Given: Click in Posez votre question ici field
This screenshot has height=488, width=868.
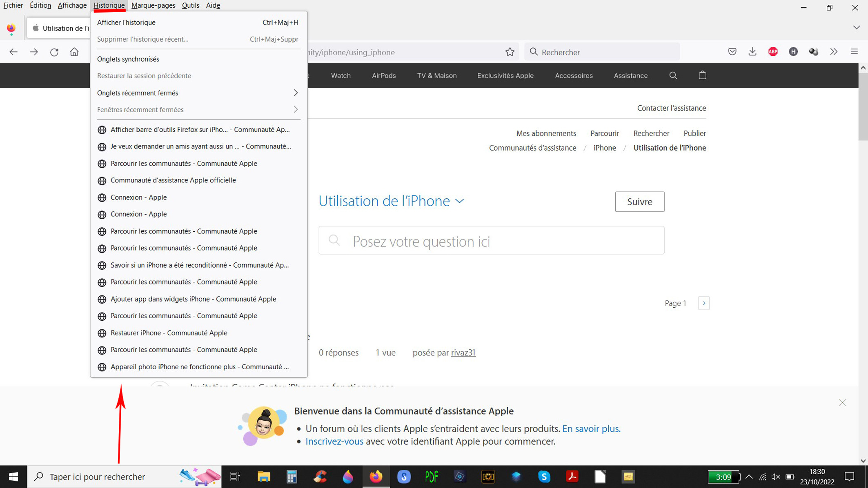Looking at the screenshot, I should 491,241.
